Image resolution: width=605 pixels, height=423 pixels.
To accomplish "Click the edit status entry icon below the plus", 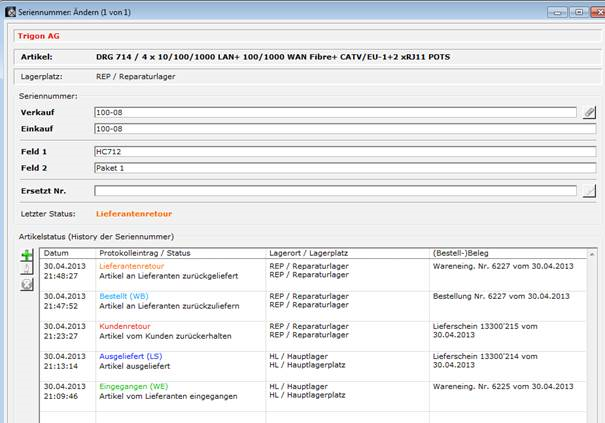I will pos(27,271).
